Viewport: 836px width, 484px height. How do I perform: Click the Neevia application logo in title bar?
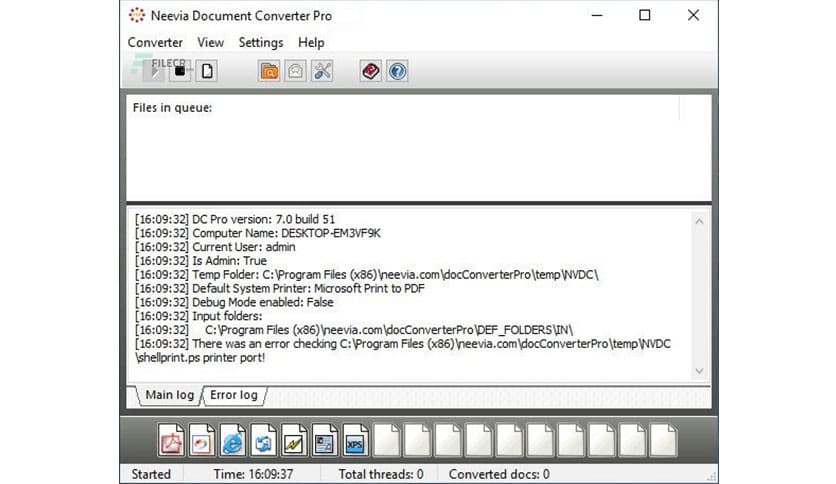(x=136, y=15)
